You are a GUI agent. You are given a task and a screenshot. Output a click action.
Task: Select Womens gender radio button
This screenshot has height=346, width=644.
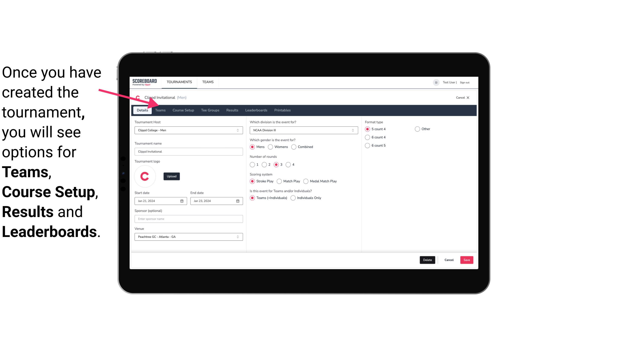(x=270, y=147)
